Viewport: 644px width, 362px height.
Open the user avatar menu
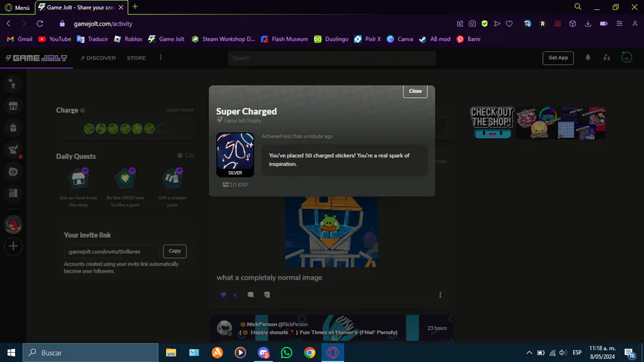[626, 58]
